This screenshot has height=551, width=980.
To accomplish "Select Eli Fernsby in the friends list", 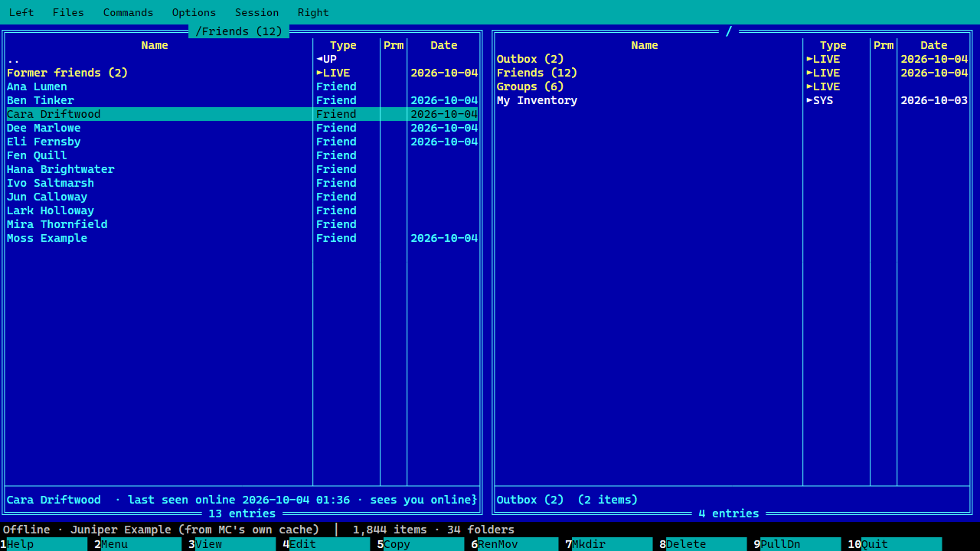I will coord(242,142).
